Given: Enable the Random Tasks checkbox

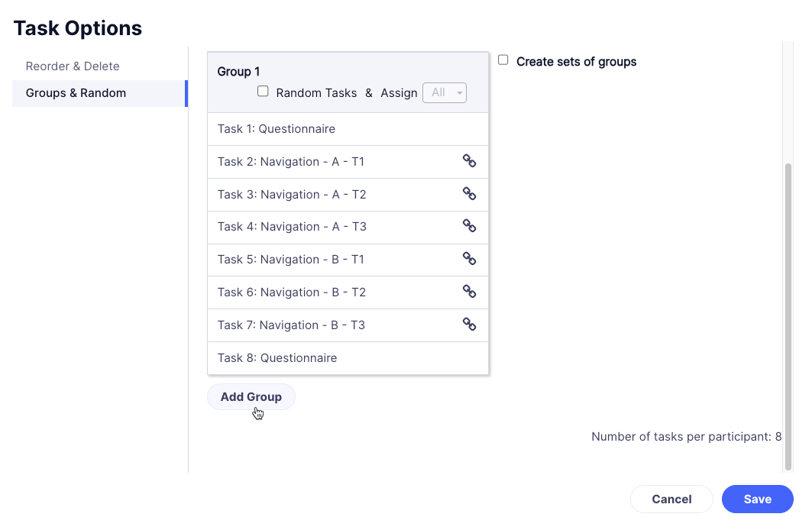Looking at the screenshot, I should tap(263, 92).
